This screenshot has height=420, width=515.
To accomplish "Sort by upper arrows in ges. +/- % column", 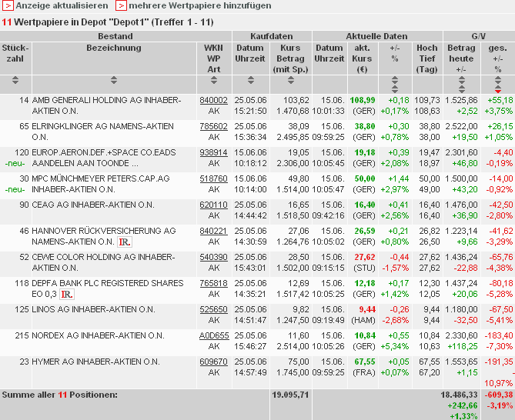I will coord(498,79).
